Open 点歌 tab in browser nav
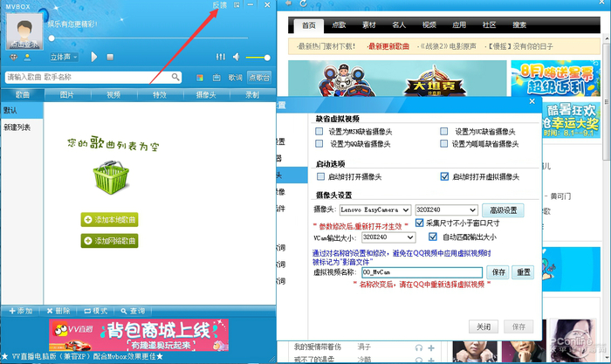The width and height of the screenshot is (611, 364). click(x=339, y=25)
